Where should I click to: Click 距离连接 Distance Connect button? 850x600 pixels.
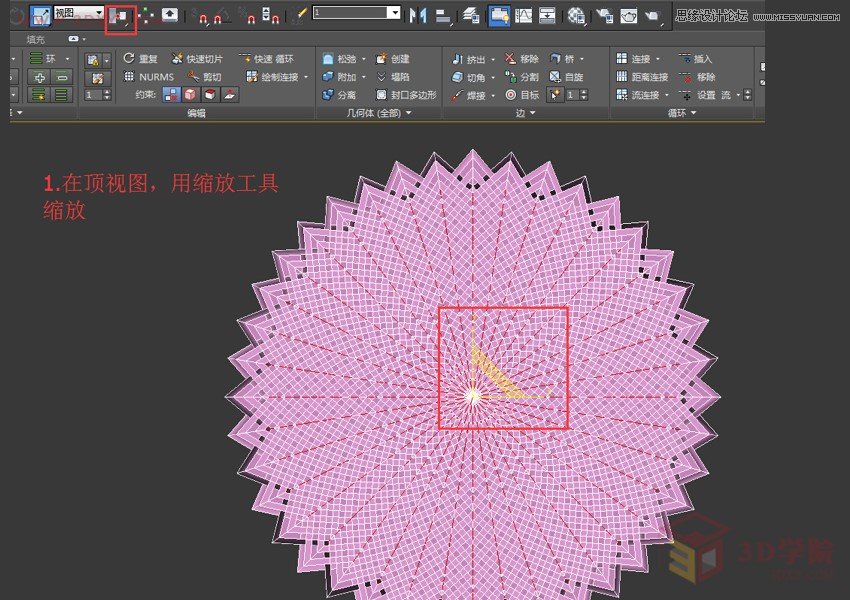(x=642, y=76)
